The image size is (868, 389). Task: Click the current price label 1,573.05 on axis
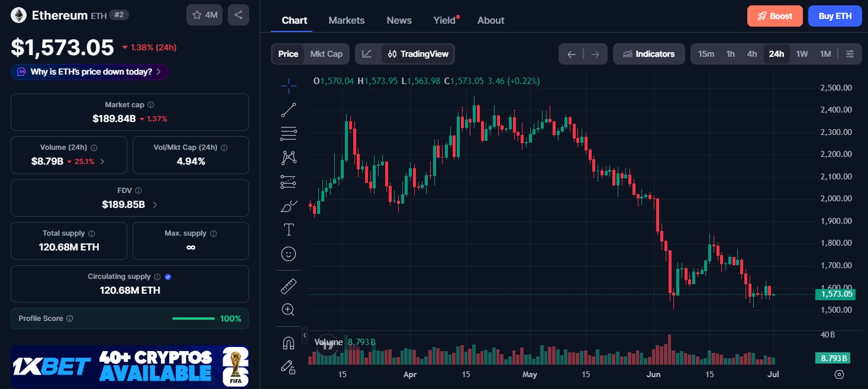[x=835, y=294]
